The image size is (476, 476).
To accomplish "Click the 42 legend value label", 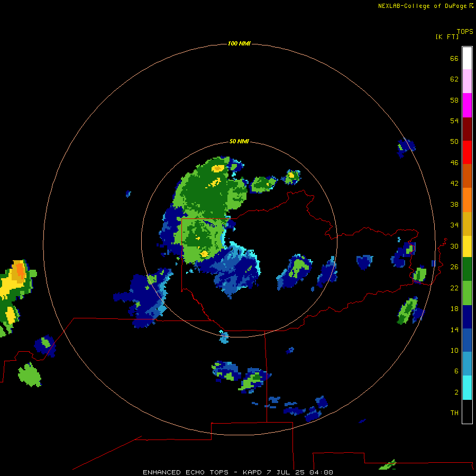I will tap(454, 184).
